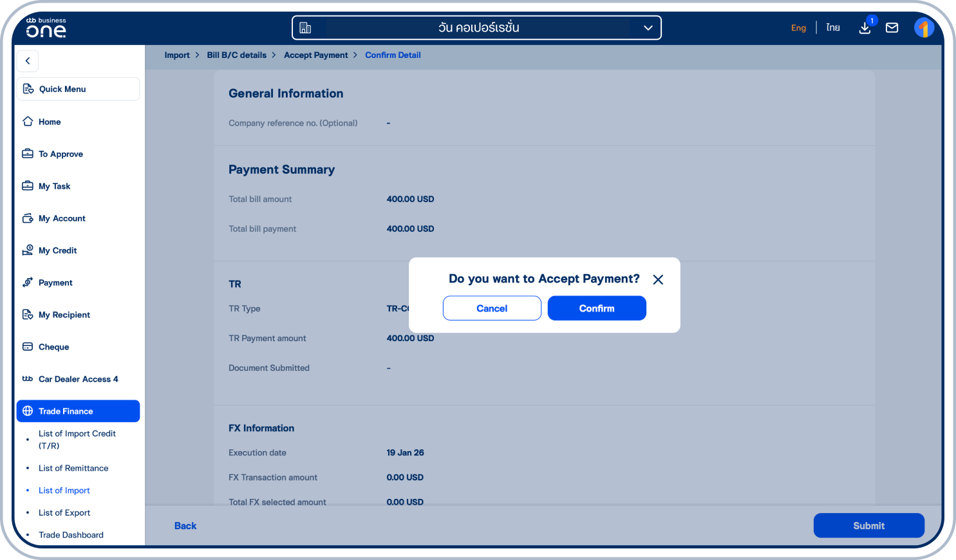Image resolution: width=956 pixels, height=560 pixels.
Task: Open the user profile avatar
Action: (924, 28)
